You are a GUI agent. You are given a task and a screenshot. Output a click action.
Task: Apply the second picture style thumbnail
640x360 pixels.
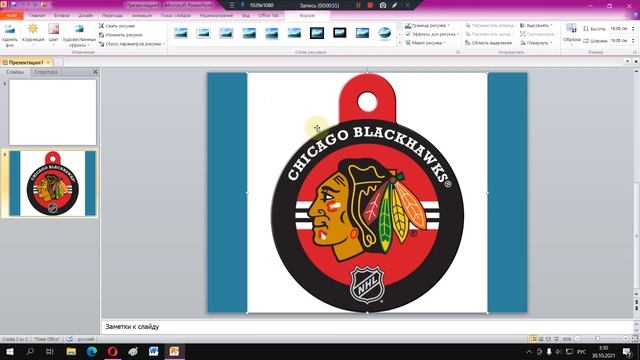pos(203,33)
